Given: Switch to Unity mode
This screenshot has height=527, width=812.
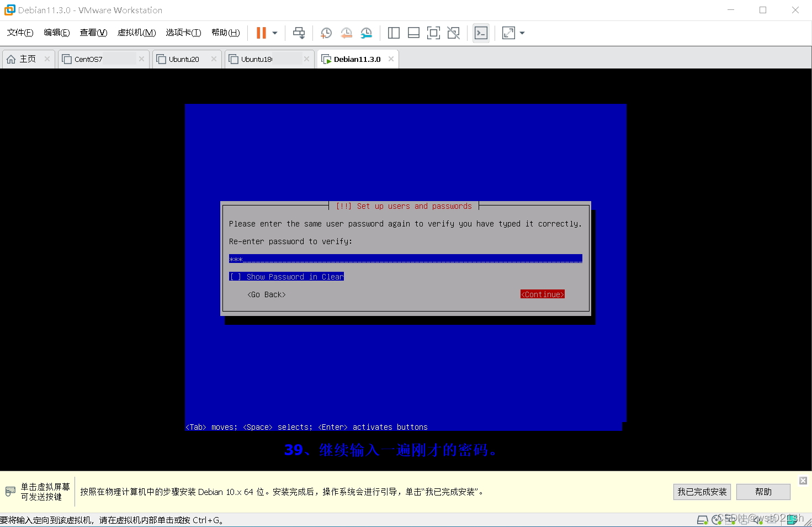Looking at the screenshot, I should coord(453,33).
